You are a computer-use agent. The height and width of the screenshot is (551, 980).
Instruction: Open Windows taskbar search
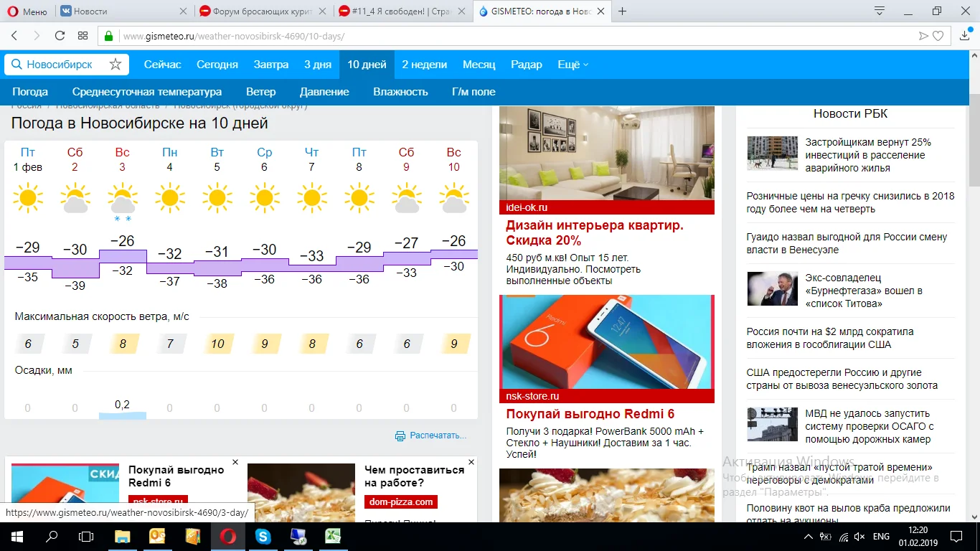pos(52,536)
